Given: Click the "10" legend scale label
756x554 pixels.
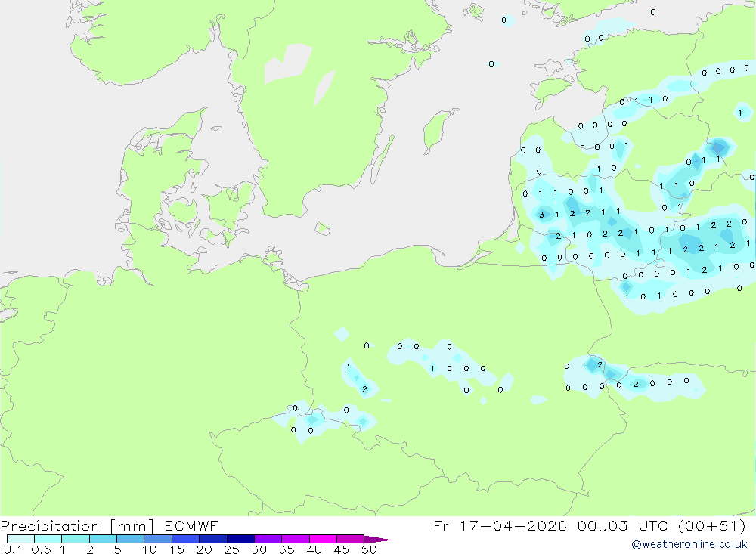Looking at the screenshot, I should [x=150, y=549].
